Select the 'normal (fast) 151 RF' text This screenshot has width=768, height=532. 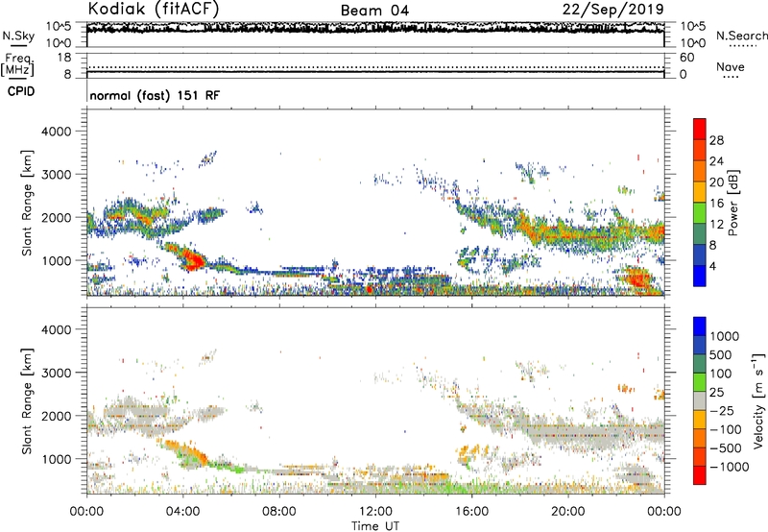pyautogui.click(x=155, y=95)
